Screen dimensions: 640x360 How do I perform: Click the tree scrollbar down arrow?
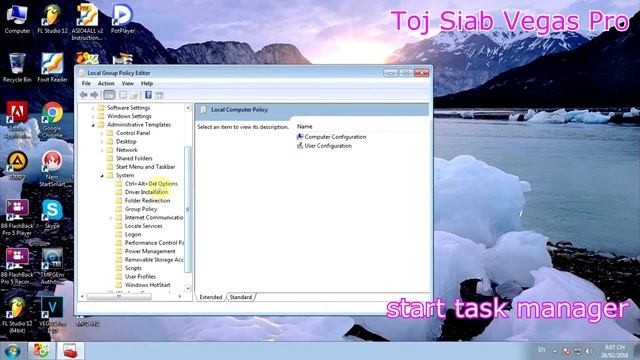(x=188, y=289)
